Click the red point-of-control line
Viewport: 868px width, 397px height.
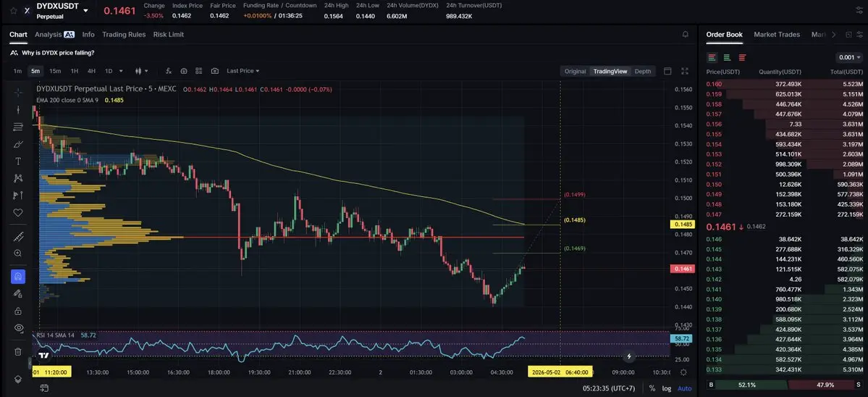pyautogui.click(x=354, y=237)
